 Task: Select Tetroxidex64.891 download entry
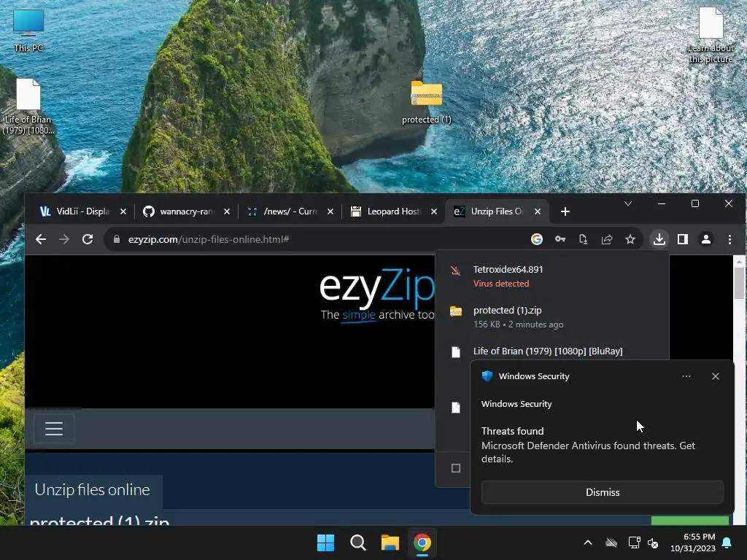pyautogui.click(x=551, y=276)
